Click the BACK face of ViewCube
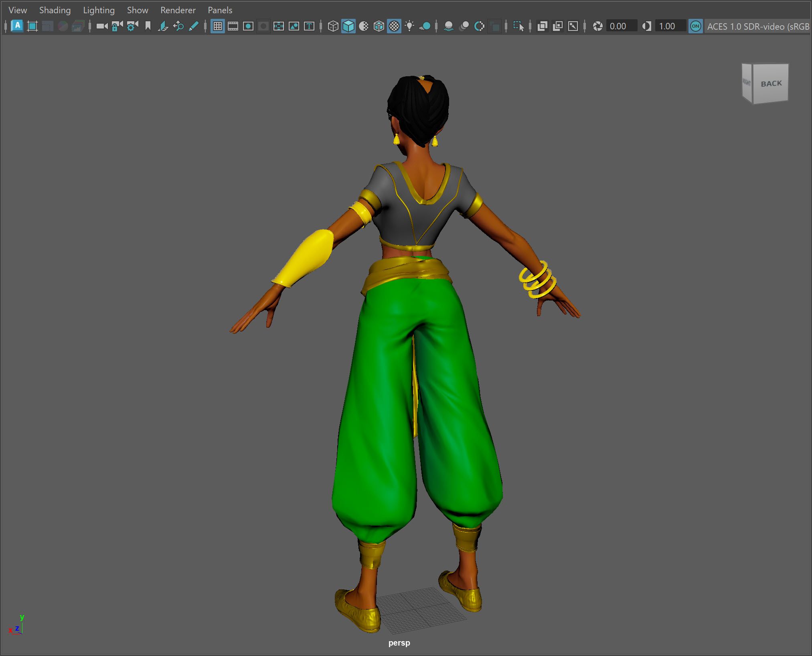812x656 pixels. 771,83
